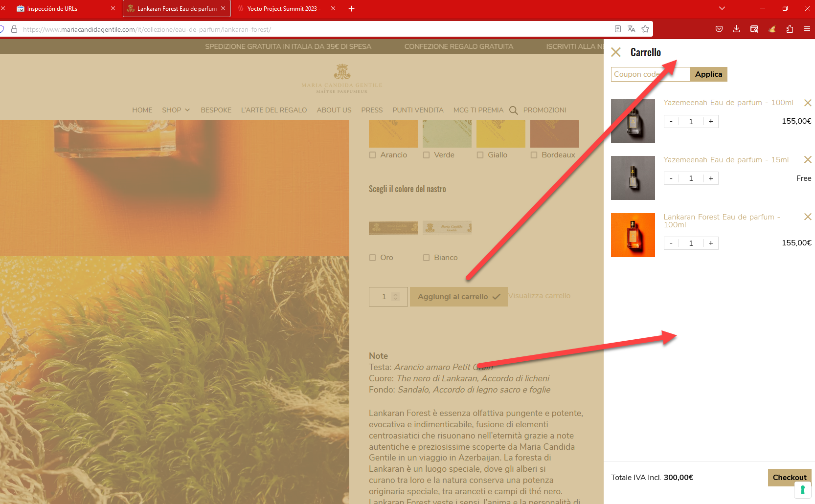Open Visualizza carrello link

(x=539, y=296)
